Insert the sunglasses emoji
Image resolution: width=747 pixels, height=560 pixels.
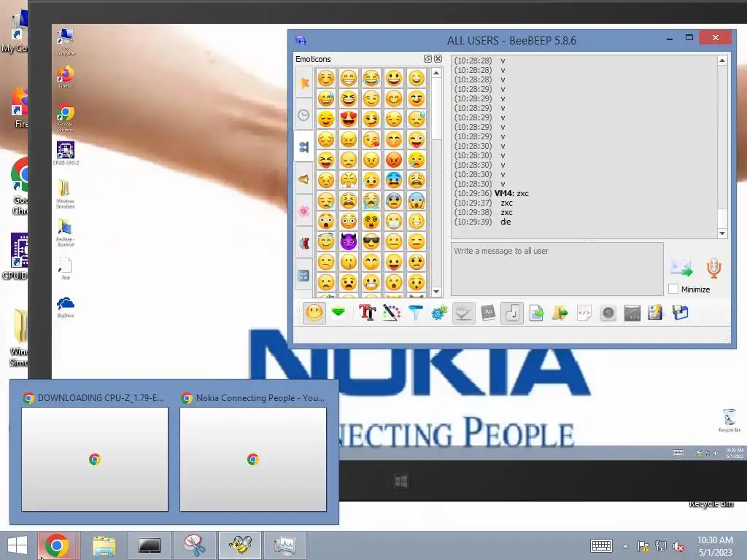click(371, 241)
